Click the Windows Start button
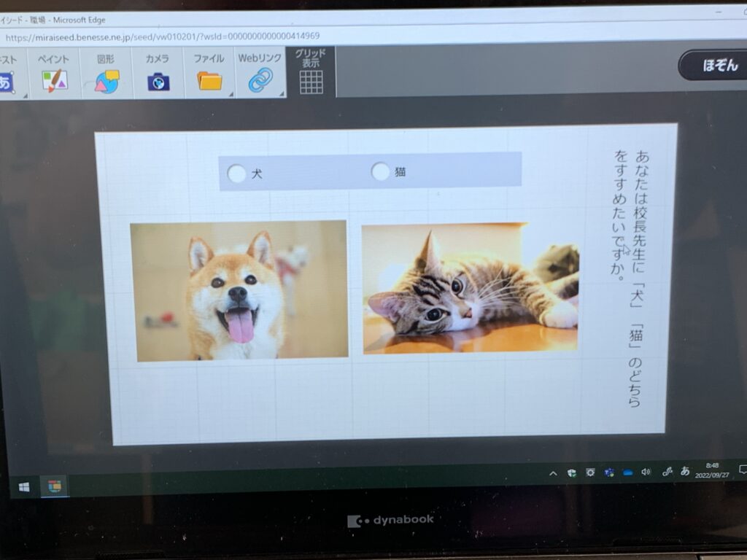This screenshot has height=560, width=747. 24,486
